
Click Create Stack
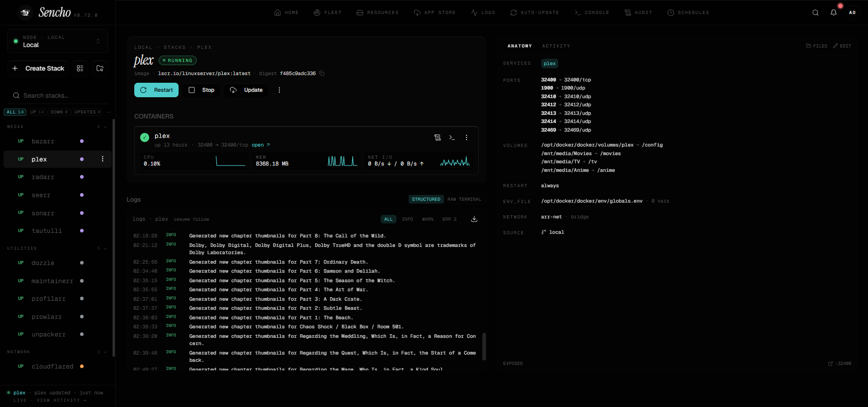[x=38, y=68]
